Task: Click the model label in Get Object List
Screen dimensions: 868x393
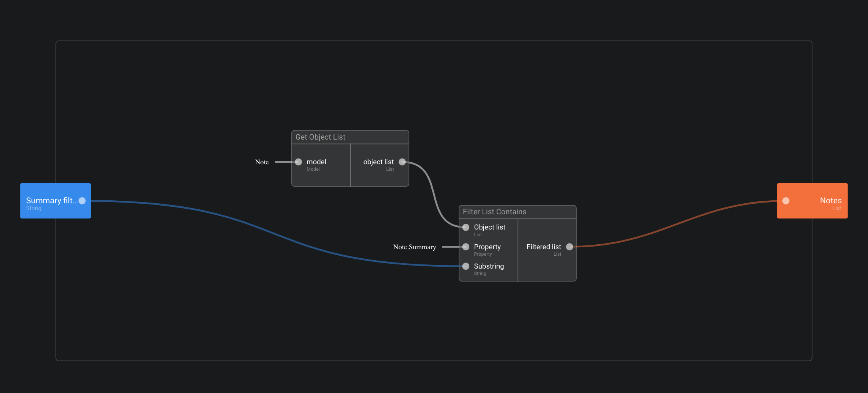Action: tap(316, 162)
